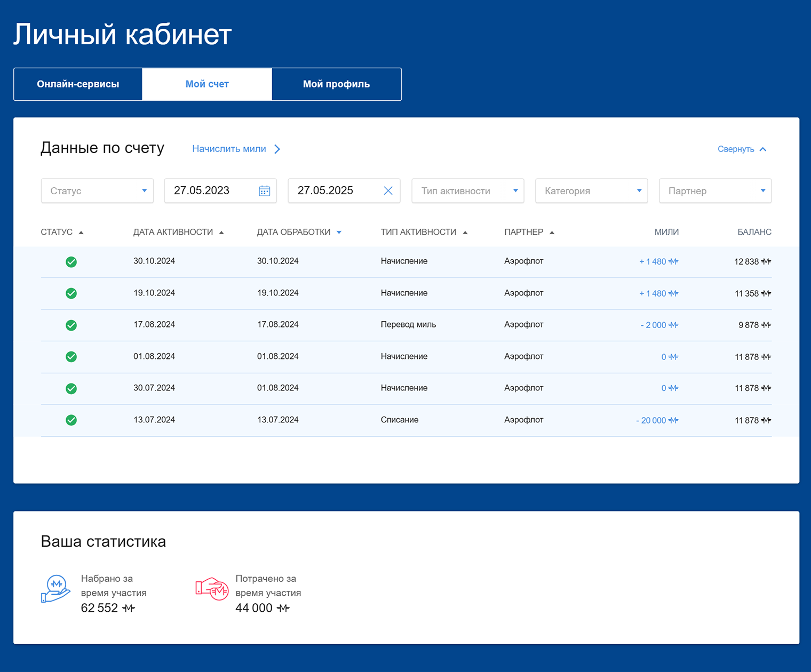This screenshot has width=811, height=672.
Task: Sort by ПАРТНЕР column header
Action: [529, 232]
